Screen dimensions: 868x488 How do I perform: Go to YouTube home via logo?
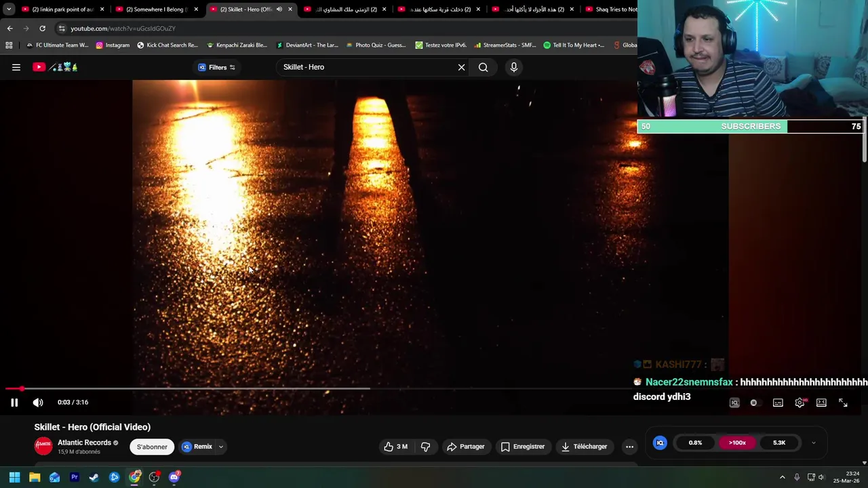(56, 67)
